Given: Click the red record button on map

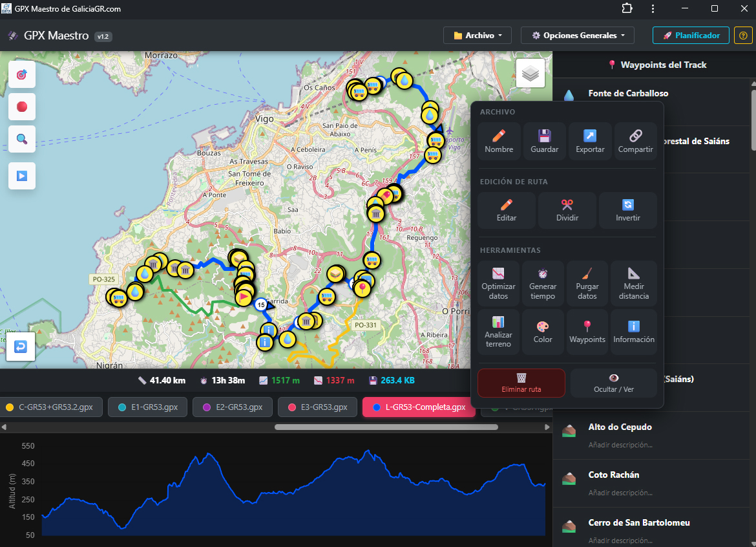Looking at the screenshot, I should click(x=22, y=107).
